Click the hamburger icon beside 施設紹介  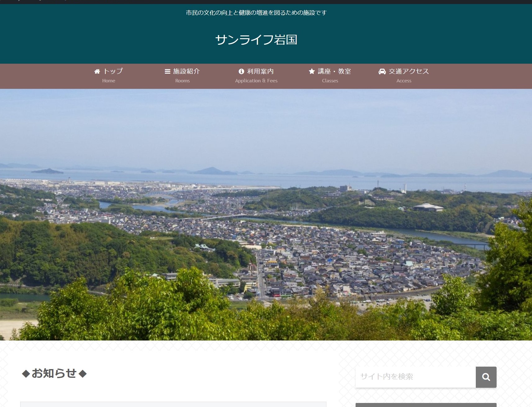tap(167, 71)
